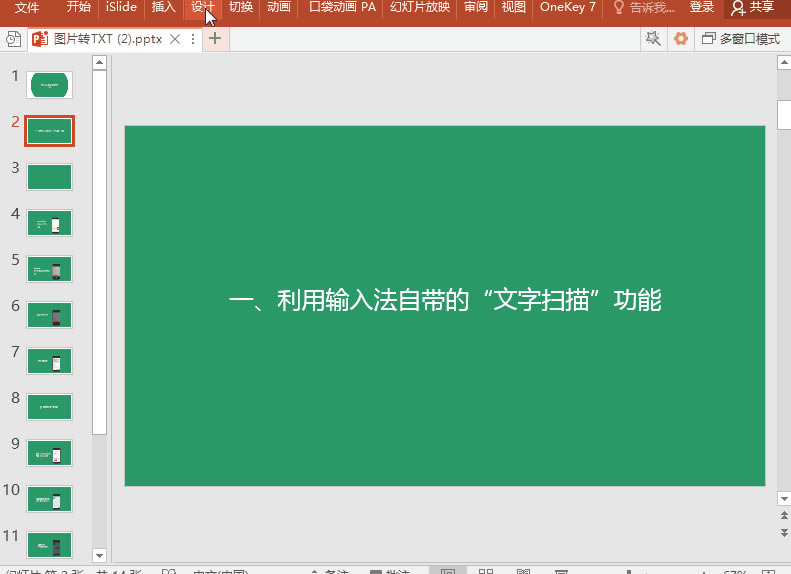Go to previous slide using double up arrow

click(x=783, y=513)
